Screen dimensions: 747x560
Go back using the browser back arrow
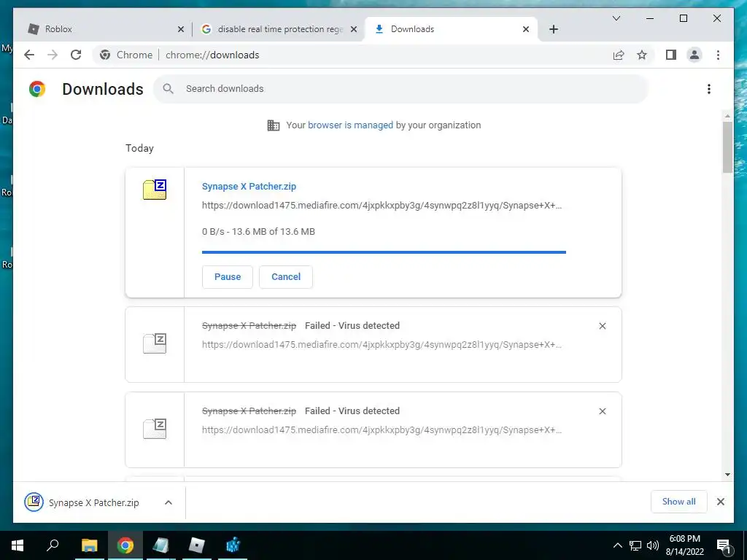coord(29,55)
